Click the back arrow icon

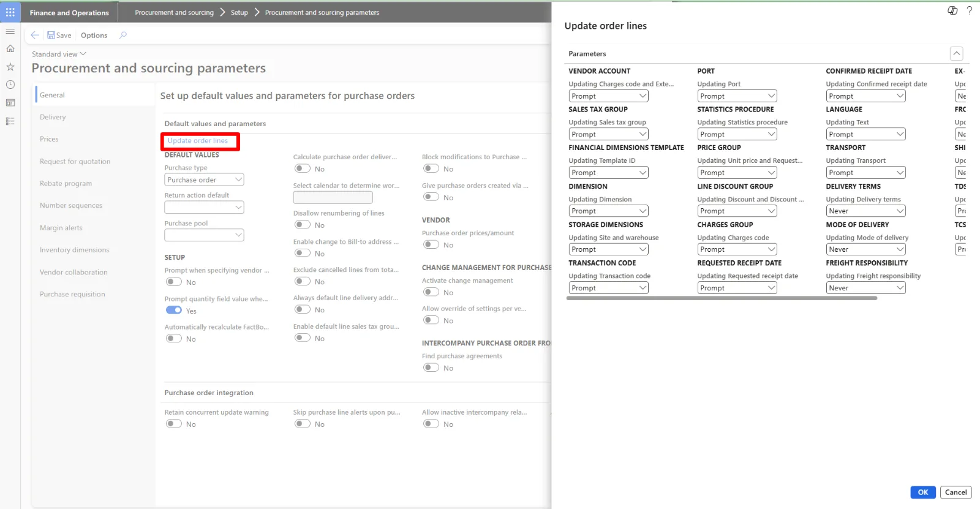pyautogui.click(x=35, y=35)
